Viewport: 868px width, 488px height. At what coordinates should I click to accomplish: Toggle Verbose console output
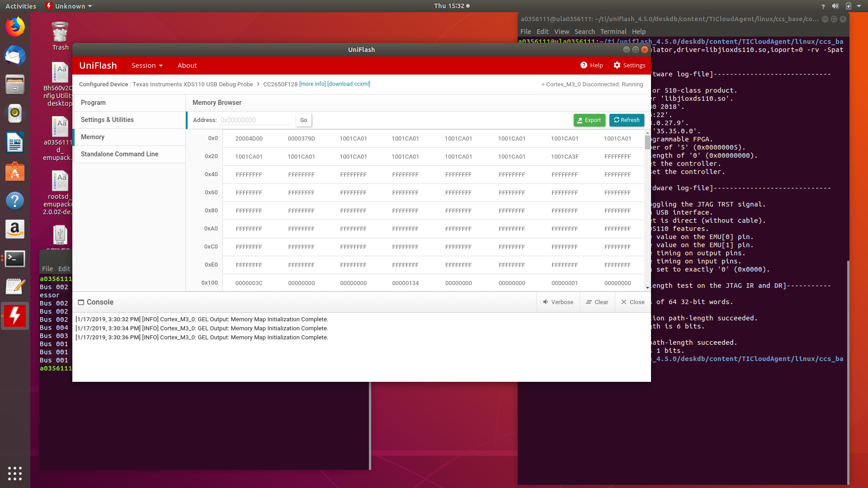558,302
